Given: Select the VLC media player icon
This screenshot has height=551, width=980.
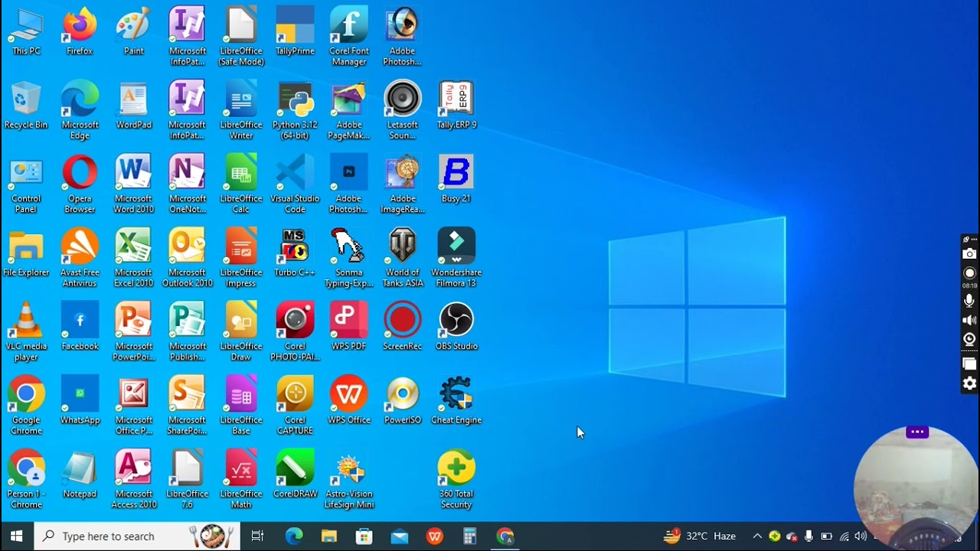Looking at the screenshot, I should point(26,332).
